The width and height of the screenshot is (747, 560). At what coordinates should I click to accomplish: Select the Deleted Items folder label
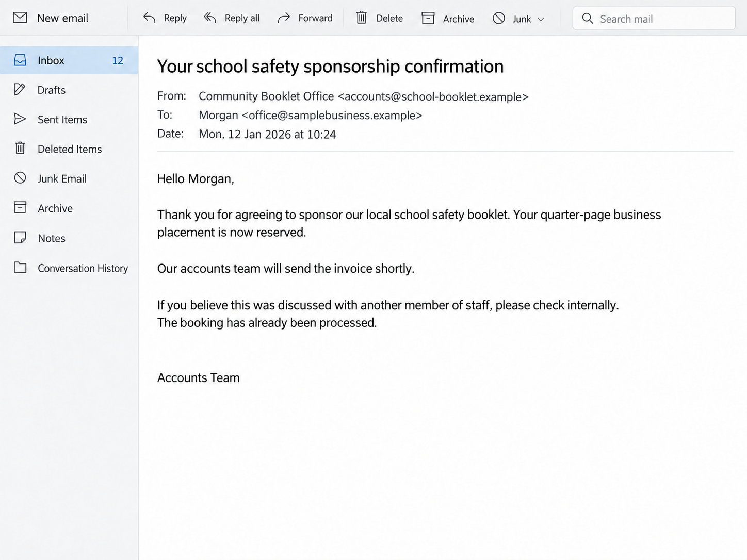point(70,150)
